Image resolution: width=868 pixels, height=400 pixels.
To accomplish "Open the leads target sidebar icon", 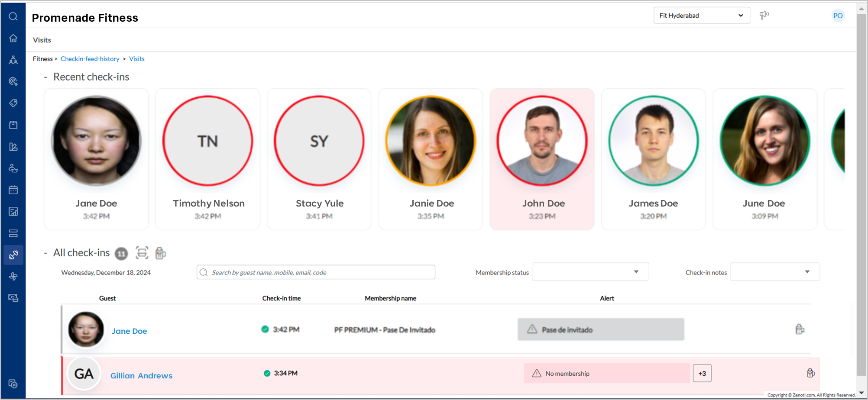I will click(13, 81).
